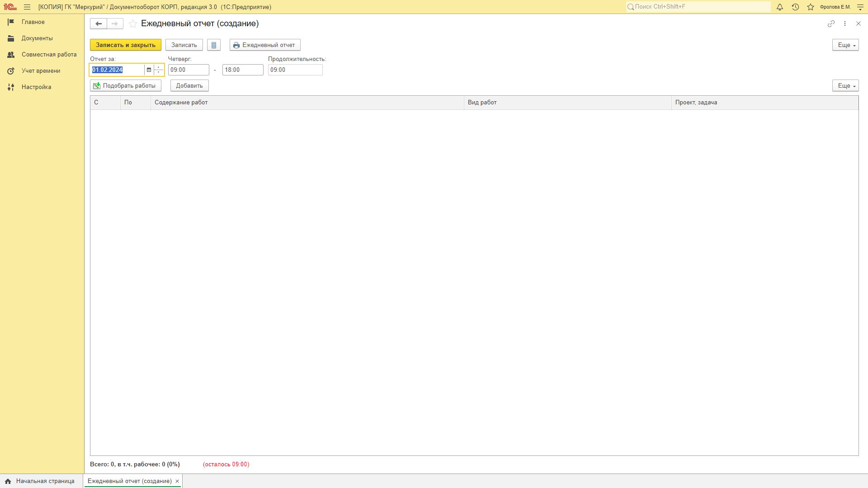Click start time field 09:00
Viewport: 868px width, 488px height.
tap(189, 70)
